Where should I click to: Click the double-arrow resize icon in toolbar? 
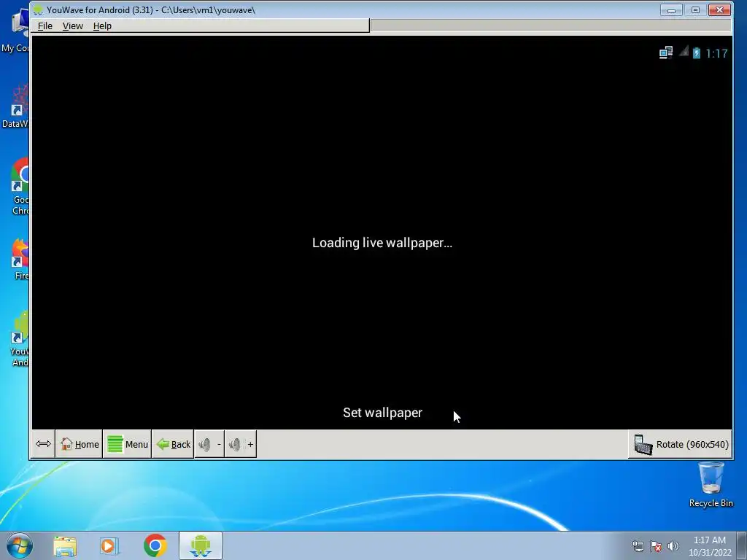click(x=43, y=444)
